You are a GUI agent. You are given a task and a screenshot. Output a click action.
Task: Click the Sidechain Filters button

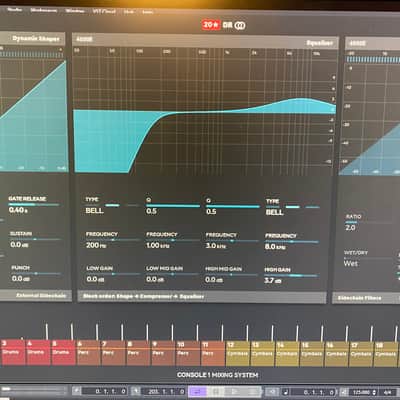359,298
